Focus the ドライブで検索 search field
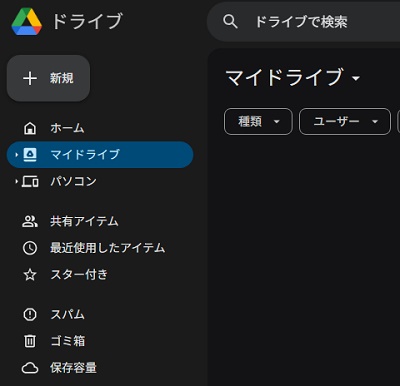The image size is (400, 386). [x=302, y=22]
